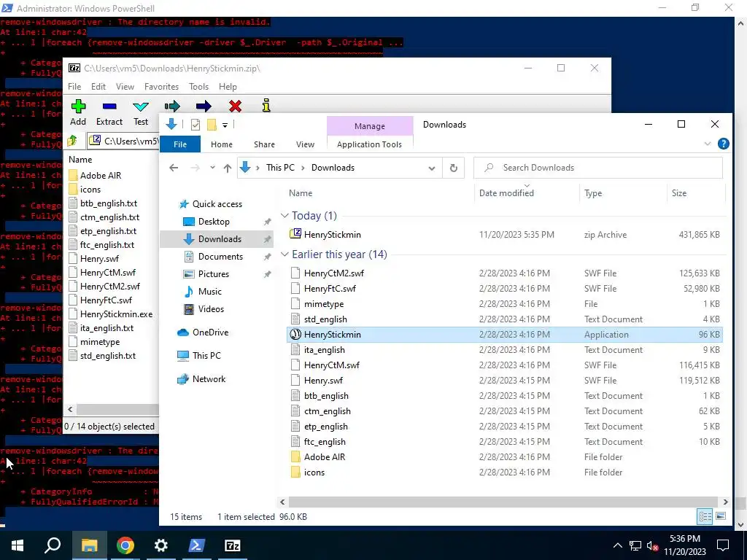Open Customize Quick Access Toolbar dropdown
Screen dimensions: 747x560
[x=225, y=125]
